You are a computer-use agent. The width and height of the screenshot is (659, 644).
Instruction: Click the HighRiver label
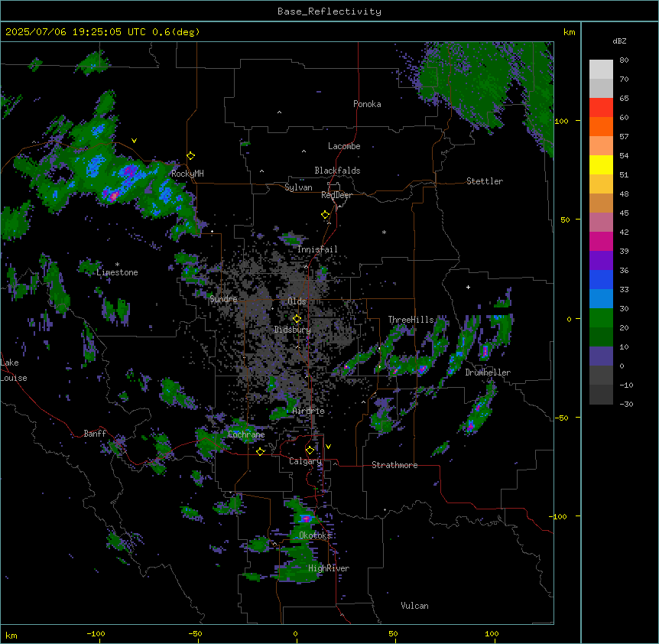[329, 568]
